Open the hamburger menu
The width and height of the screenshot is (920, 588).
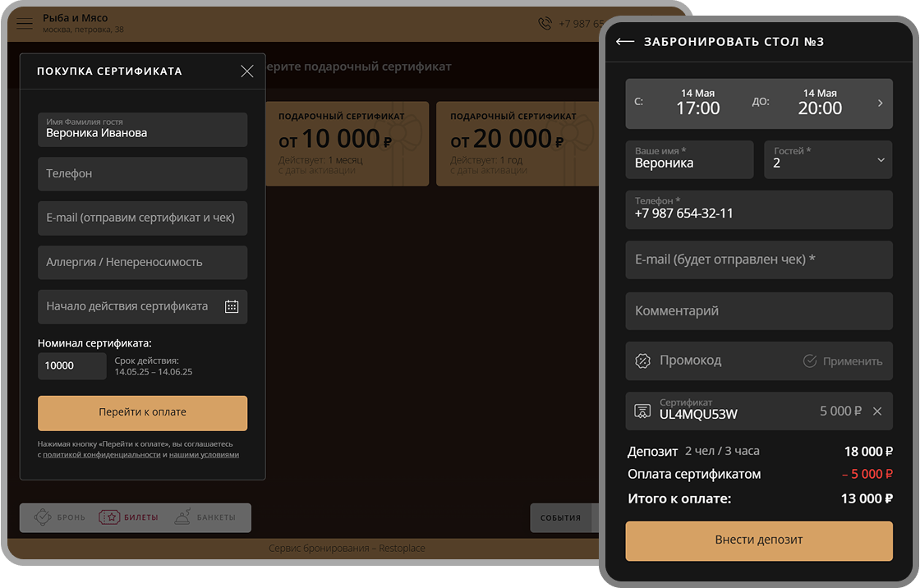(x=25, y=23)
